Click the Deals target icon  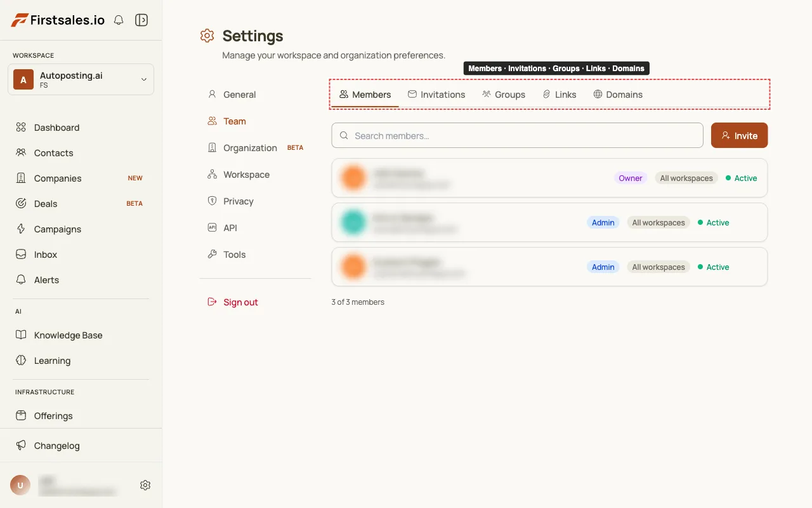21,204
